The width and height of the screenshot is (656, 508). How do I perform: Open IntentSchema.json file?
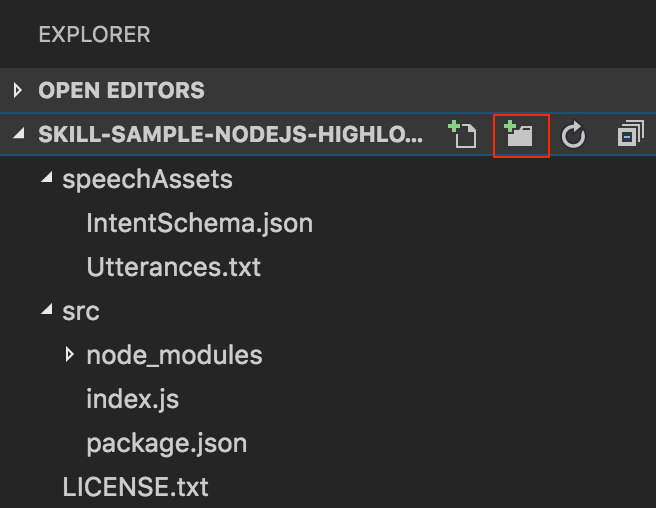coord(200,223)
